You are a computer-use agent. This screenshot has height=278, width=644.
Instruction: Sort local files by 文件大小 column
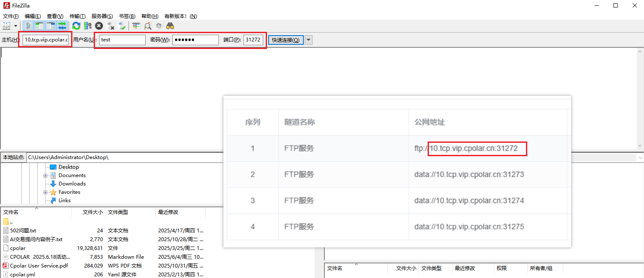pos(92,212)
